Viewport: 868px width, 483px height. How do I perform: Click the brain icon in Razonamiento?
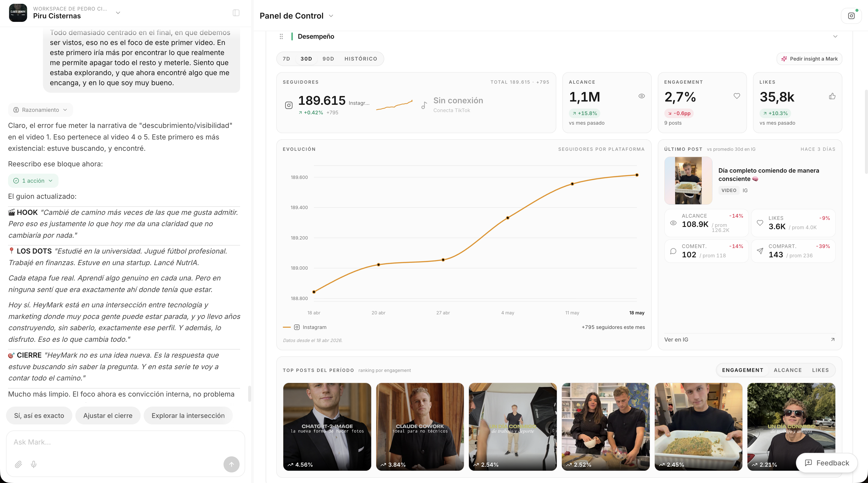click(16, 110)
